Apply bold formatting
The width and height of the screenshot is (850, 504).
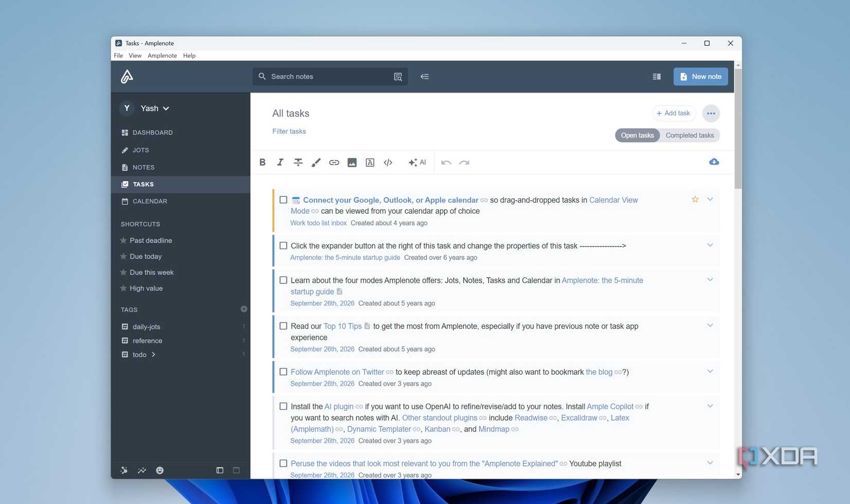tap(262, 162)
